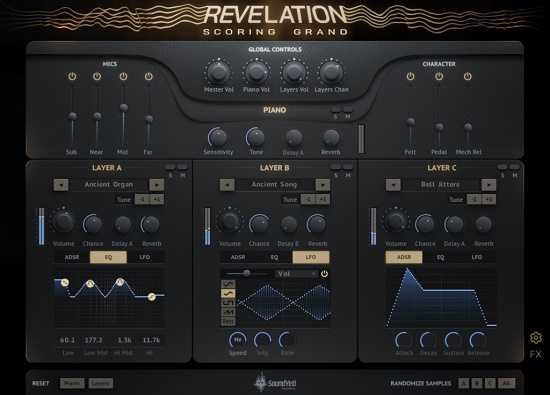Switch Layer A to LFO tab
The image size is (550, 395).
pos(145,257)
